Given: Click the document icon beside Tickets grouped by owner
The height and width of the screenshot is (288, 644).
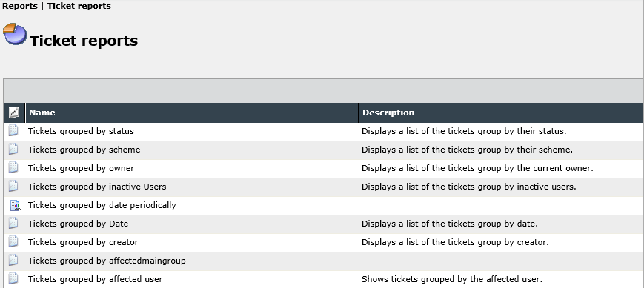Looking at the screenshot, I should (x=13, y=168).
